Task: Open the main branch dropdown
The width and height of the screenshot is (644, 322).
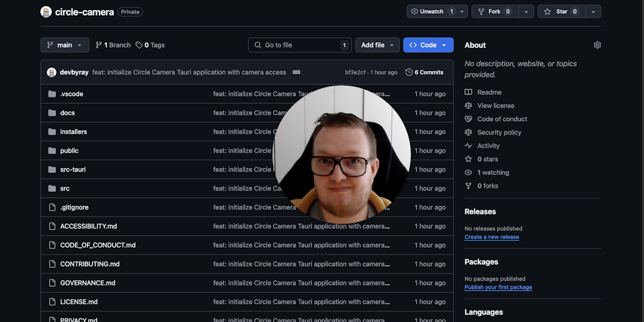Action: (65, 45)
